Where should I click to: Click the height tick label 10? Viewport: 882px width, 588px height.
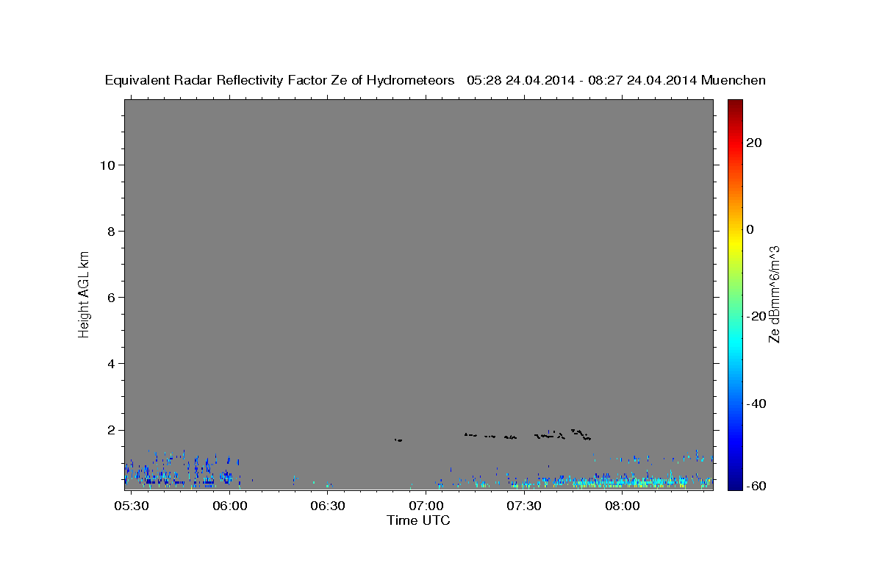(107, 165)
